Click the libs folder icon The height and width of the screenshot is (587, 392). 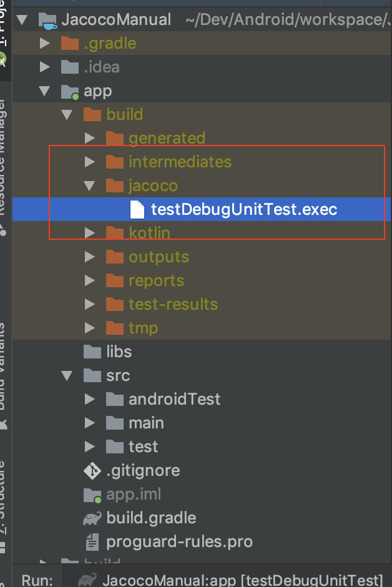point(92,352)
